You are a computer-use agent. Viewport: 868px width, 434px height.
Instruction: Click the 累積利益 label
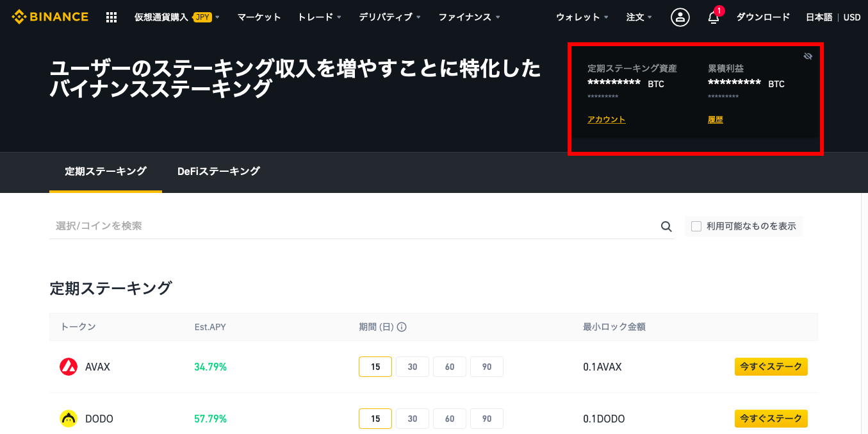(x=726, y=69)
